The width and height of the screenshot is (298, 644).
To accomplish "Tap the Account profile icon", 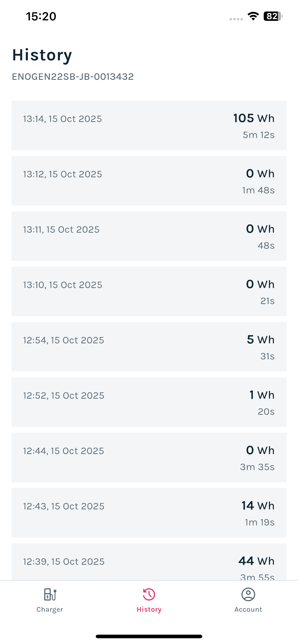I will click(248, 594).
